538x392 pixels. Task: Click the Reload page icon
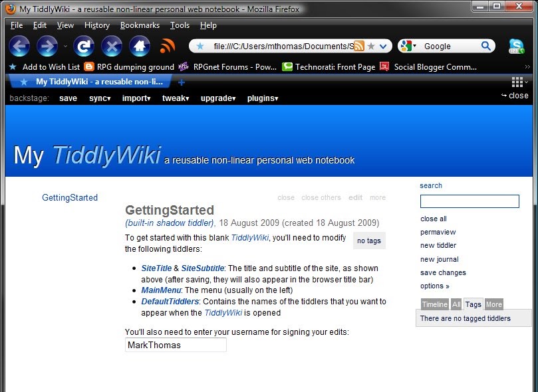point(85,46)
